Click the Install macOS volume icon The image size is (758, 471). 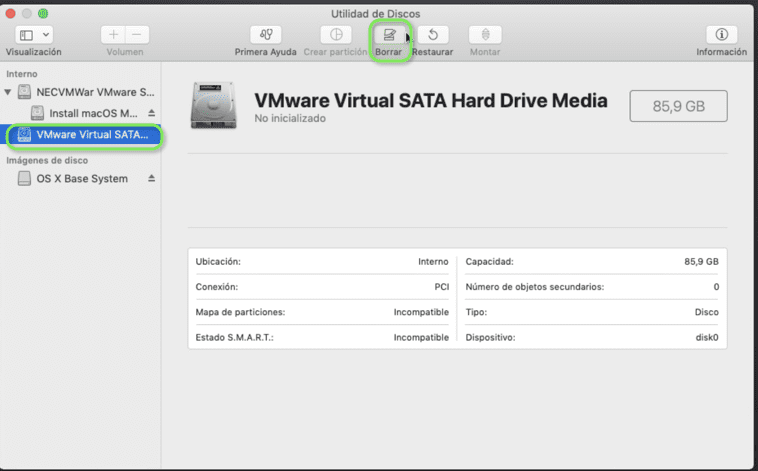pos(37,113)
